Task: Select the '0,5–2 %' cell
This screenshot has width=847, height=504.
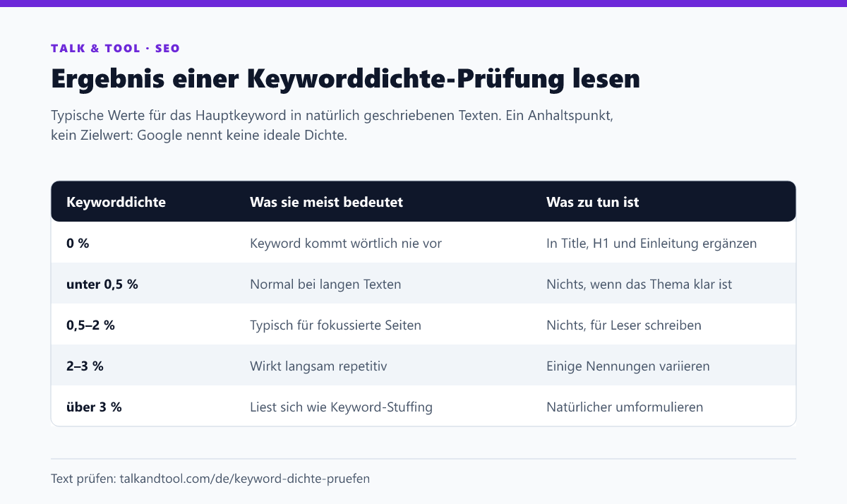Action: coord(90,325)
